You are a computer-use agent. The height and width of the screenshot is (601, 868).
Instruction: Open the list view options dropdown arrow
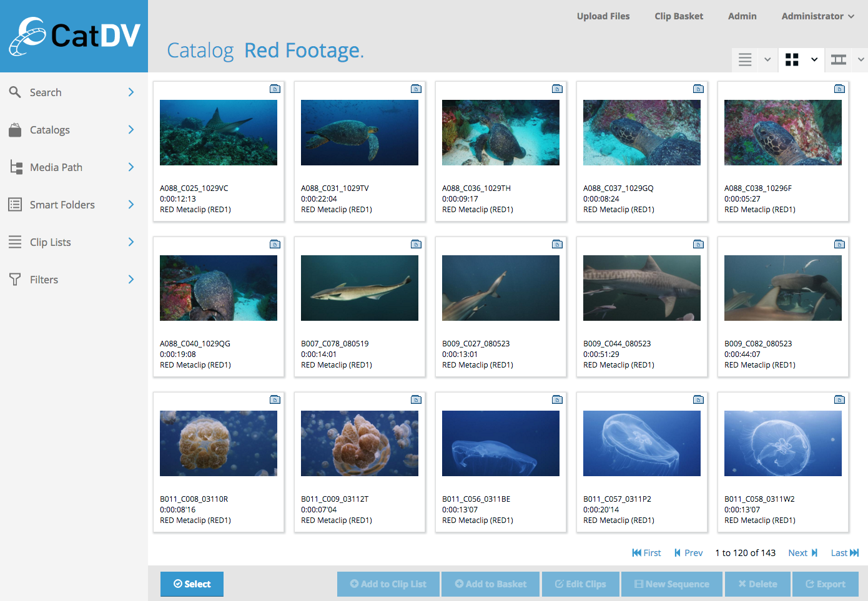point(767,60)
